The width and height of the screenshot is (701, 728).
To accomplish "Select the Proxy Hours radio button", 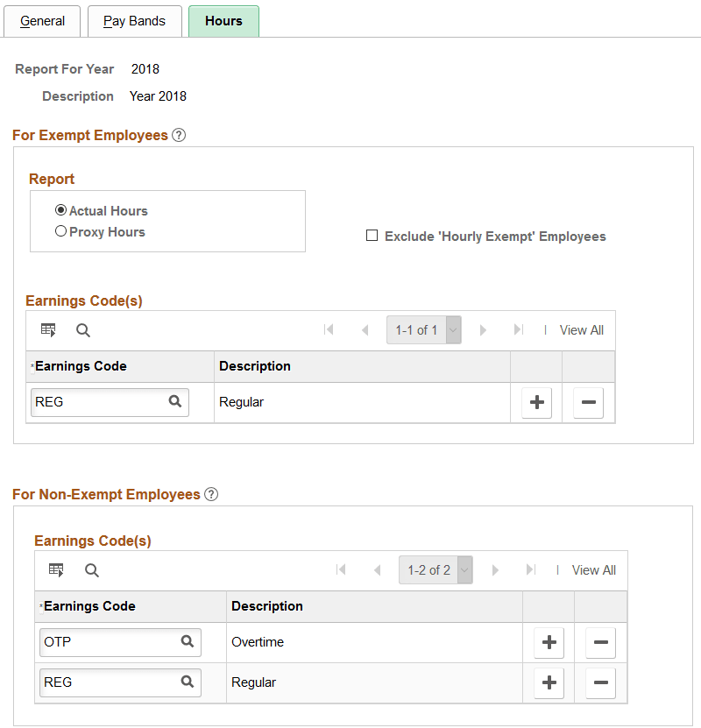I will click(x=60, y=230).
